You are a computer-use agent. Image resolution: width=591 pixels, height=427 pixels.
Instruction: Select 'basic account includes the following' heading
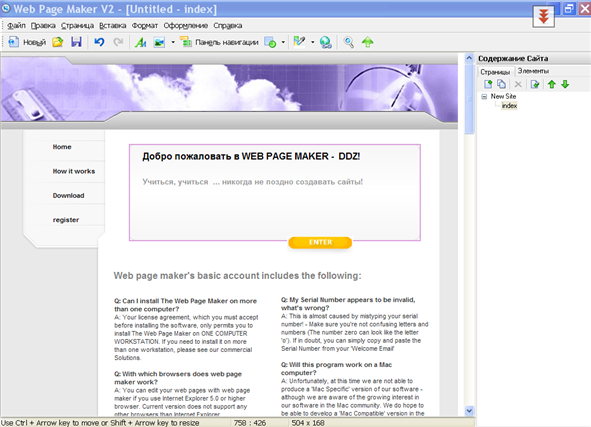(237, 276)
